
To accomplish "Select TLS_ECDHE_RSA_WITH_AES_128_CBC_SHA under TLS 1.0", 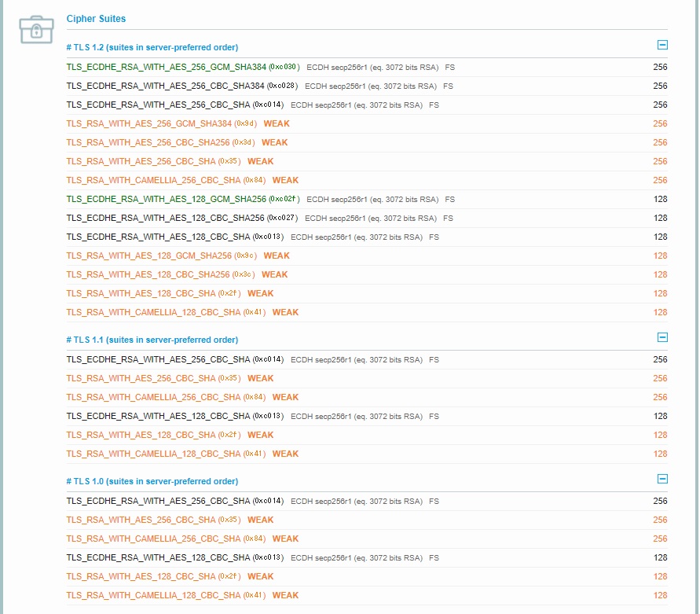I will click(158, 557).
